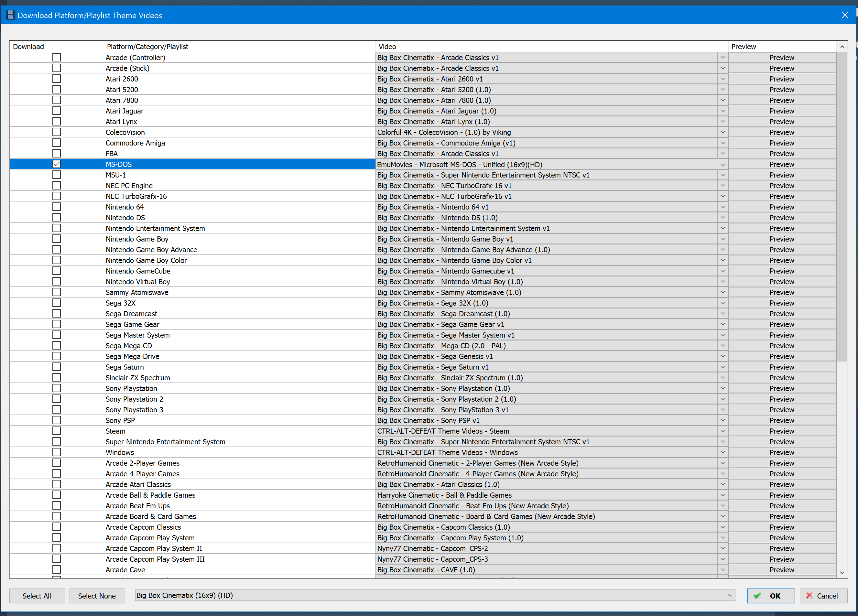Close the Download Theme Videos dialog
Image resolution: width=858 pixels, height=616 pixels.
click(845, 15)
